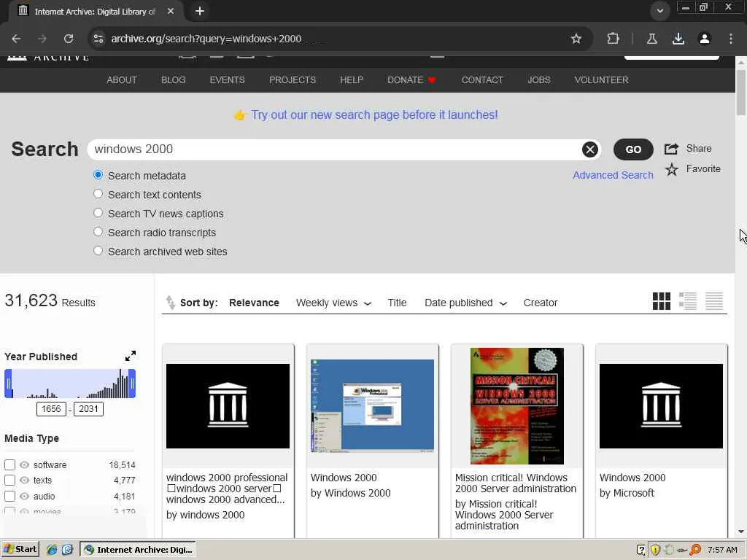Screen dimensions: 747x560
Task: Select Search text contents option
Action: [x=98, y=194]
